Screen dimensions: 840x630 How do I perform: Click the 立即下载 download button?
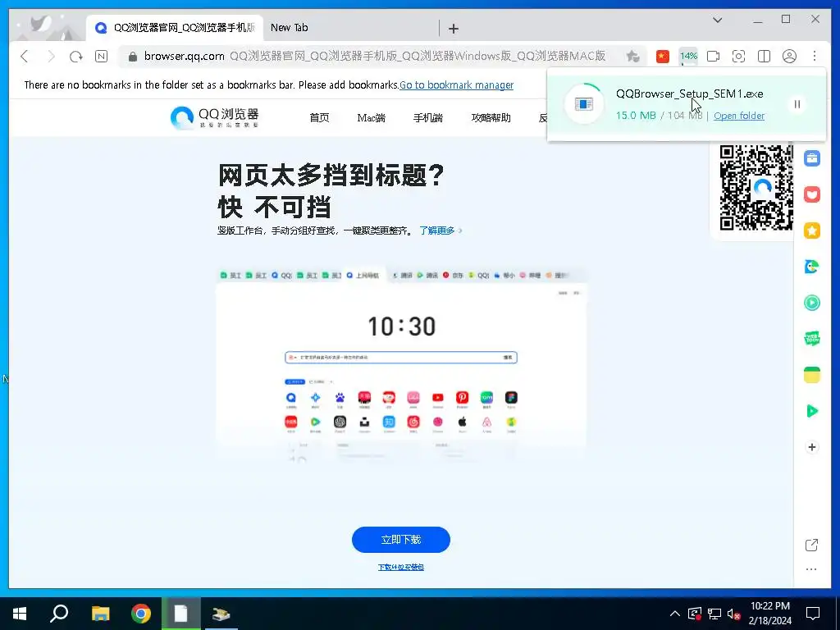400,540
